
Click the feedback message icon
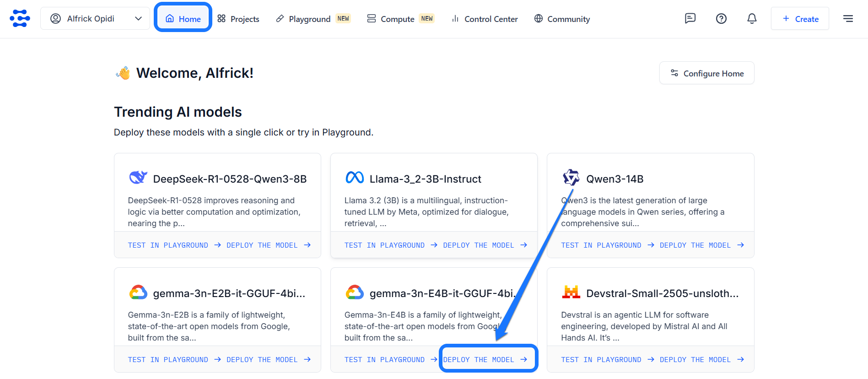coord(690,18)
